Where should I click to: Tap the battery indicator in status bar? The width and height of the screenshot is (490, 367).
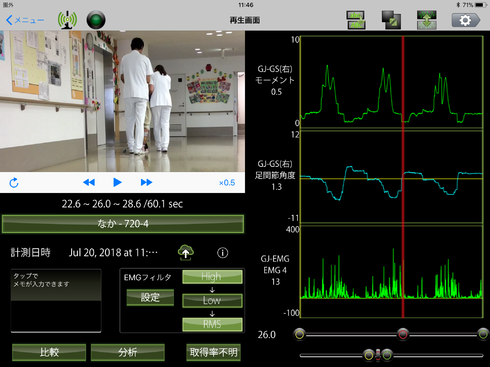tap(481, 5)
